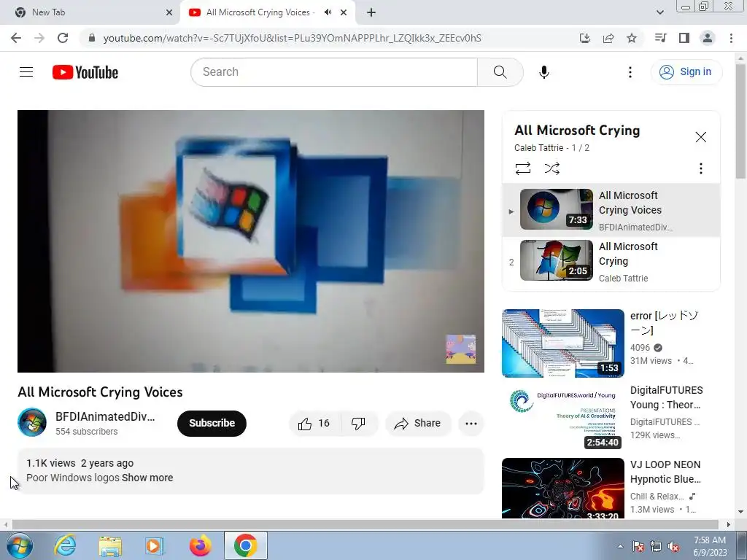Click muted volume tray icon
Screen dimensions: 747x560
pos(673,546)
